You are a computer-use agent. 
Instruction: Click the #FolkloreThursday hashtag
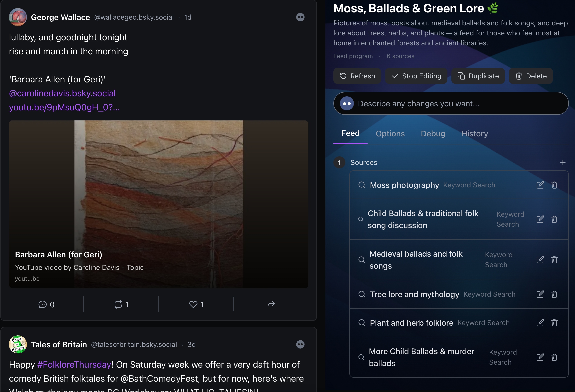click(74, 365)
